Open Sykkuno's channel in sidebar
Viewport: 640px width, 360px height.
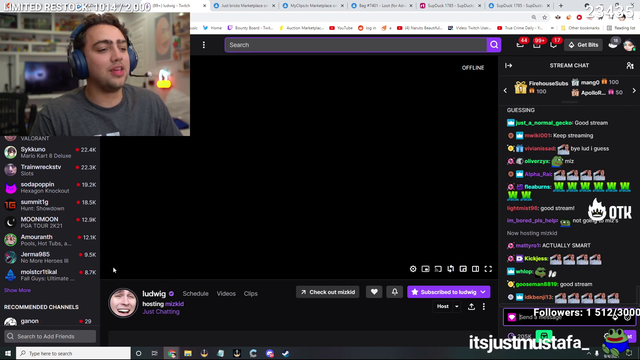(x=50, y=152)
